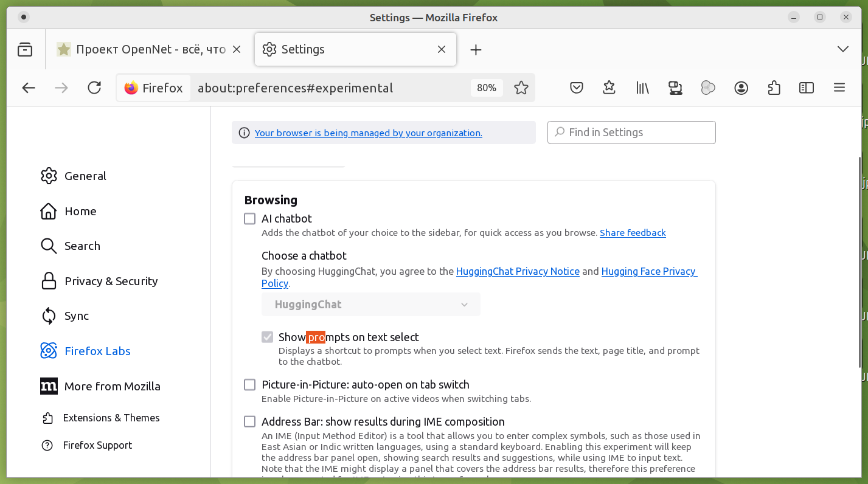The height and width of the screenshot is (484, 868).
Task: Click the Find in Settings search field
Action: coord(631,133)
